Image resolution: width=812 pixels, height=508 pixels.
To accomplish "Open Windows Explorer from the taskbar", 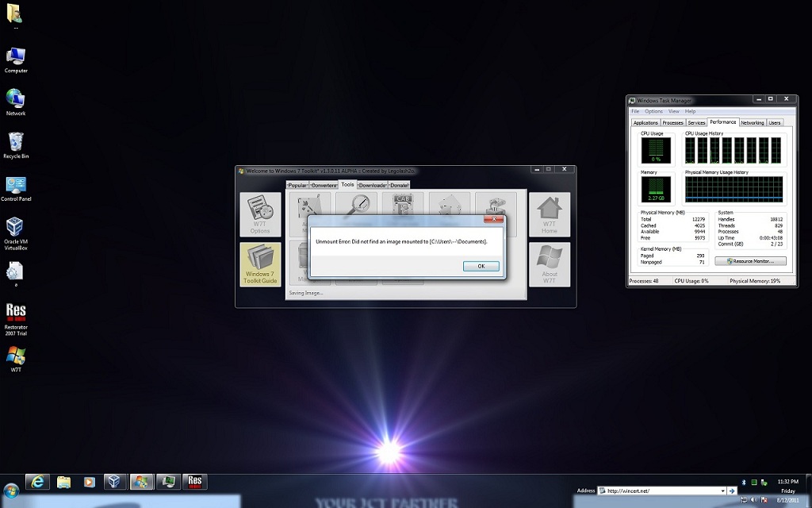I will (63, 482).
